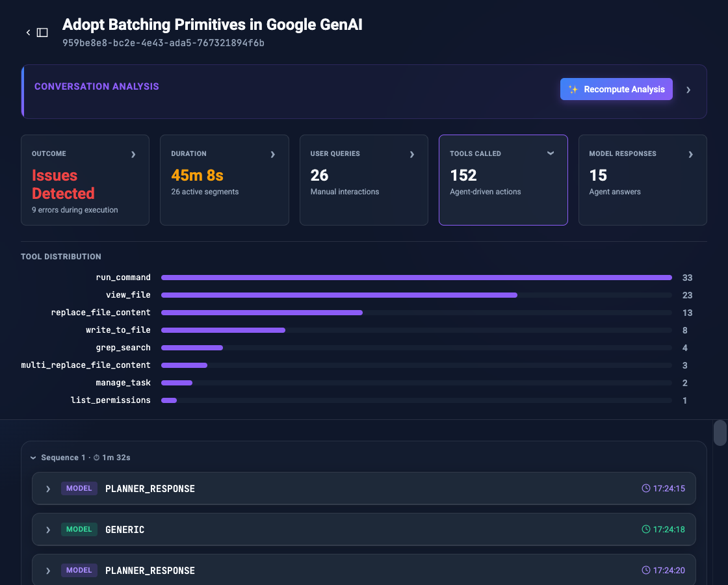Expand the Model Responses card chevron
This screenshot has height=585, width=728.
pyautogui.click(x=691, y=154)
